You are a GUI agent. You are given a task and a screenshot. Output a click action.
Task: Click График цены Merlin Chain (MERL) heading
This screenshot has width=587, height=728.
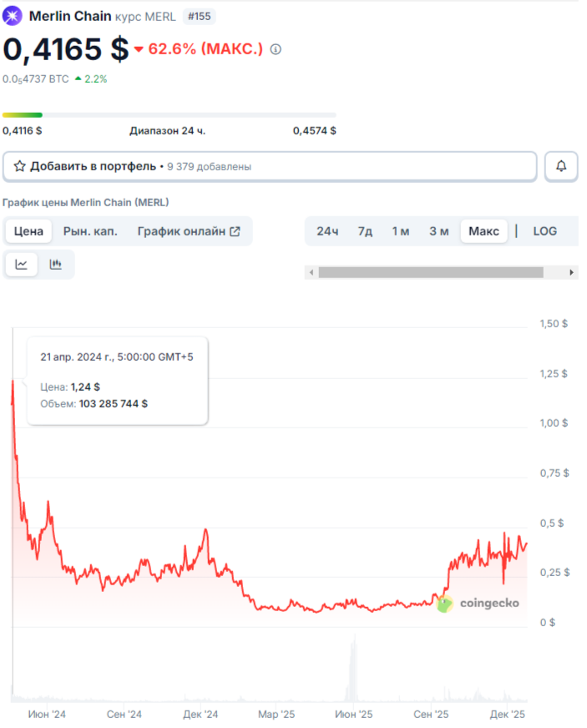[x=85, y=202]
